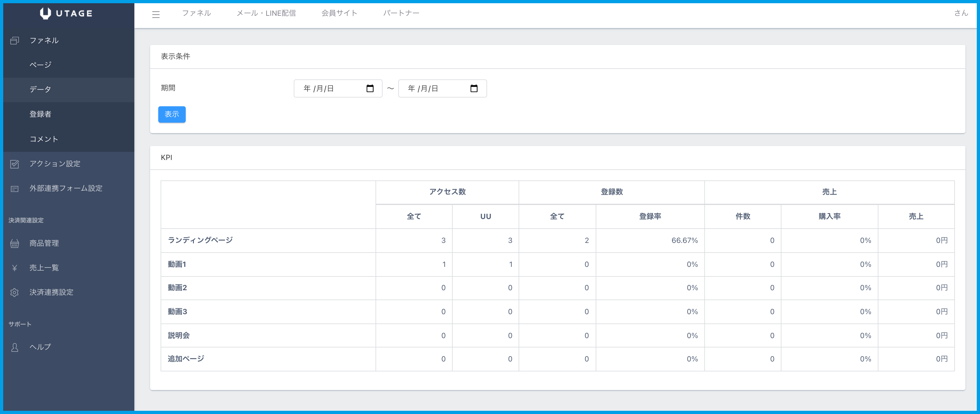This screenshot has width=980, height=414.
Task: Open start date calendar picker
Action: [370, 89]
